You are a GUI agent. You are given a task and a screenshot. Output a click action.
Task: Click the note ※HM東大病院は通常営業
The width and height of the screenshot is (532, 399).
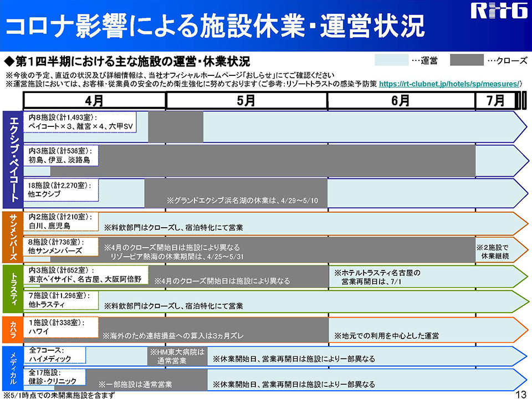[177, 356]
